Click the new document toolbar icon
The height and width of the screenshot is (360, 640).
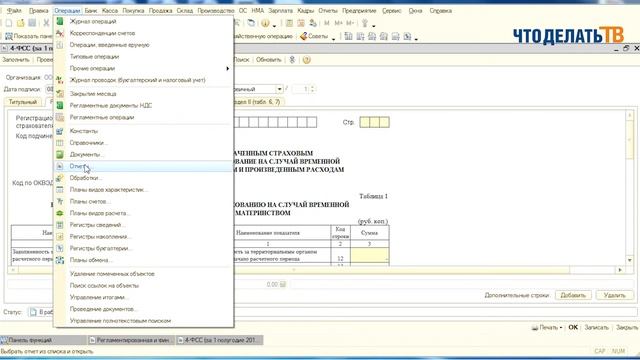tap(9, 24)
